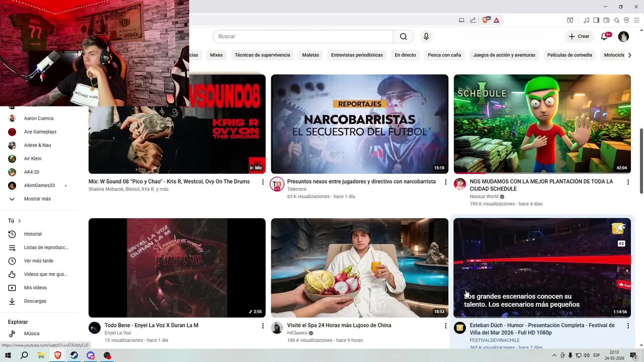Select the Maletas chip

[x=310, y=55]
